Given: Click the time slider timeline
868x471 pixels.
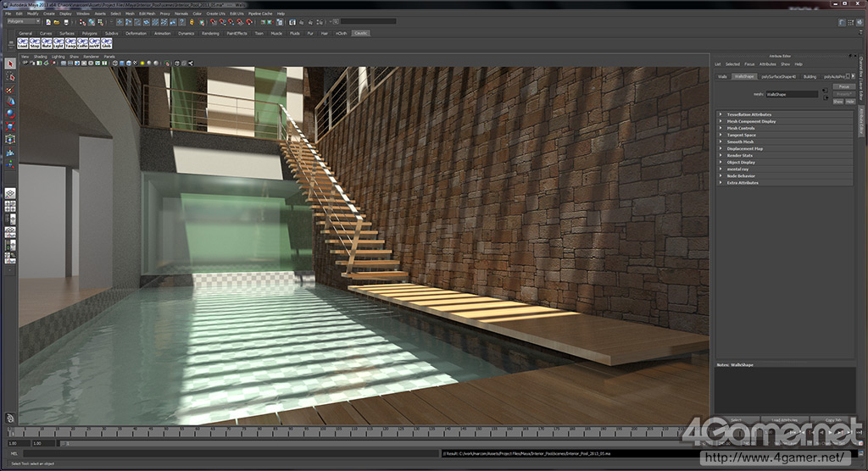Looking at the screenshot, I should coord(339,432).
